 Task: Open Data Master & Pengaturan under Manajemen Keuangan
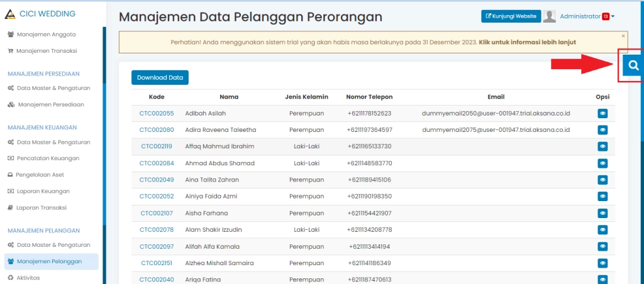click(x=49, y=142)
